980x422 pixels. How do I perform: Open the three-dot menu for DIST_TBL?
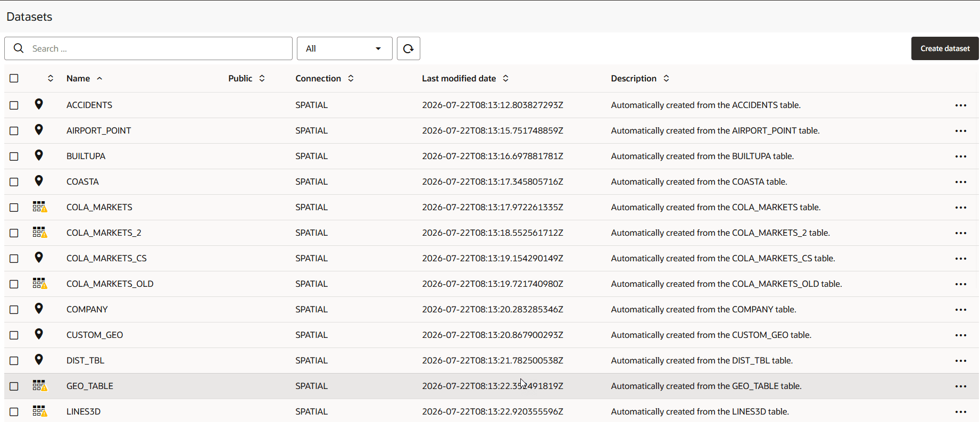[x=960, y=361]
